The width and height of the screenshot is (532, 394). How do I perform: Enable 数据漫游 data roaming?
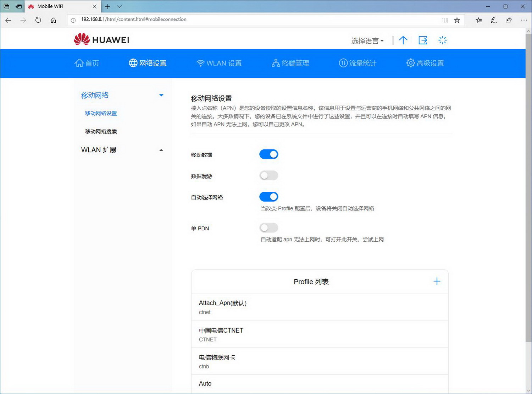coord(268,175)
